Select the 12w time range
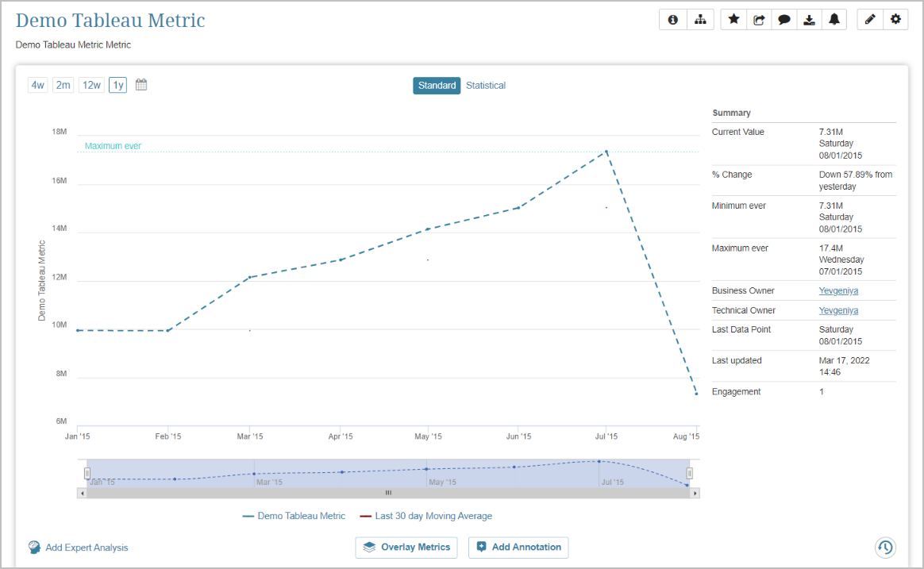Viewport: 924px width, 569px height. pos(91,86)
